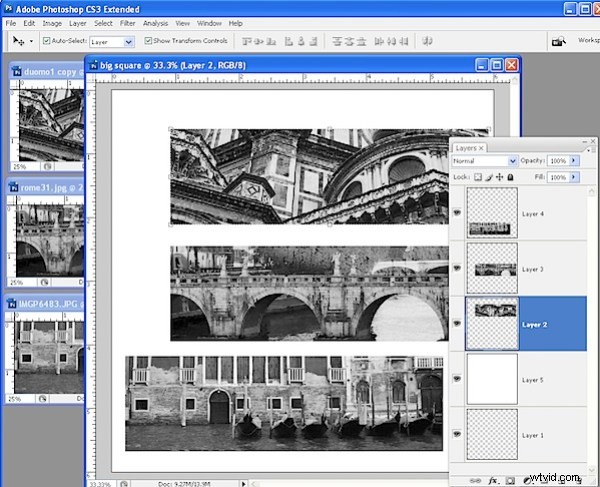Open the Filter menu

pos(128,22)
